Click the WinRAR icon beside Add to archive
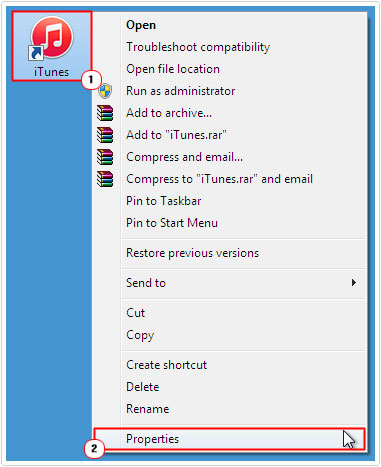 (x=105, y=113)
